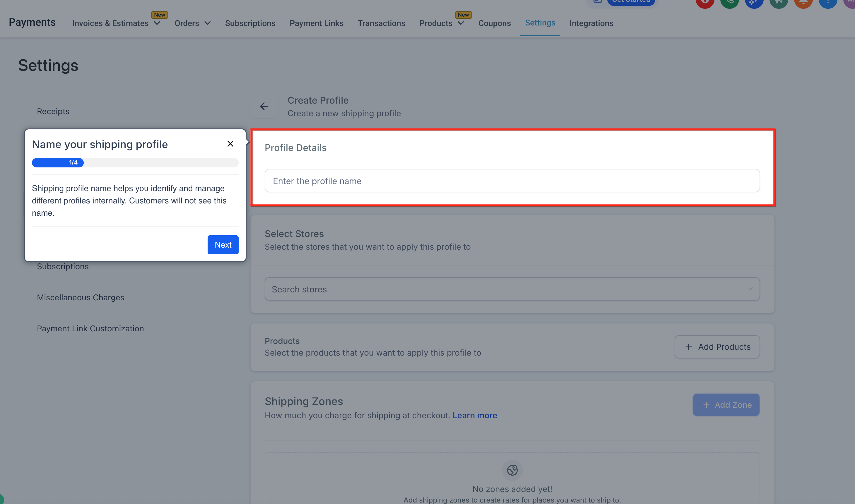Click the profile name input field

click(512, 181)
